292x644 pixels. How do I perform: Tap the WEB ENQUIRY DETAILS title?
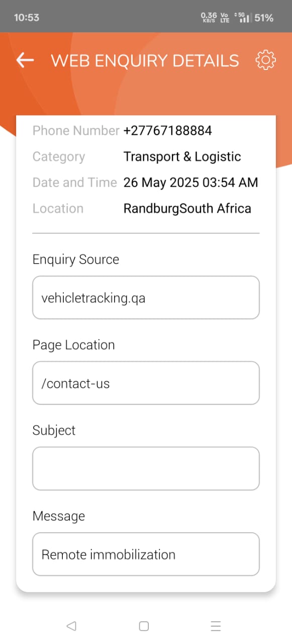pos(145,60)
